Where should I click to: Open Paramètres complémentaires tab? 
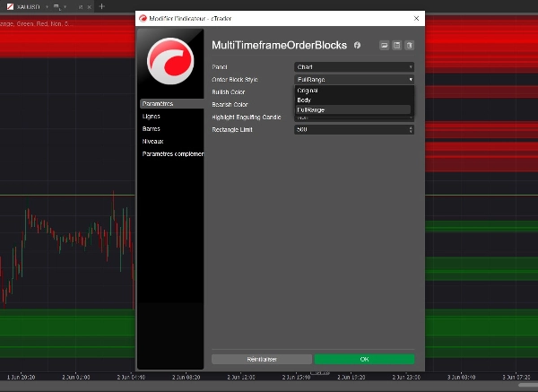pos(173,153)
